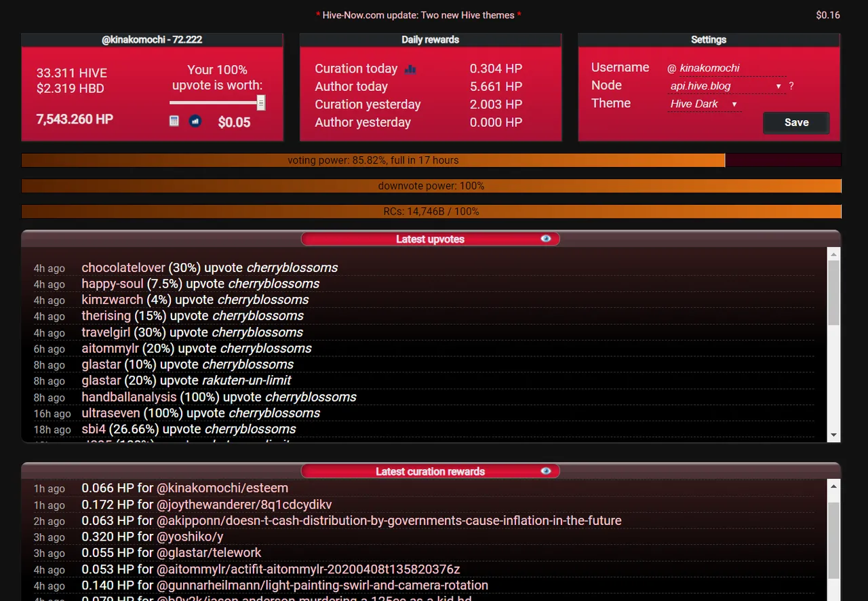Click the @kinakomochi - 72.222 account header

click(x=152, y=39)
